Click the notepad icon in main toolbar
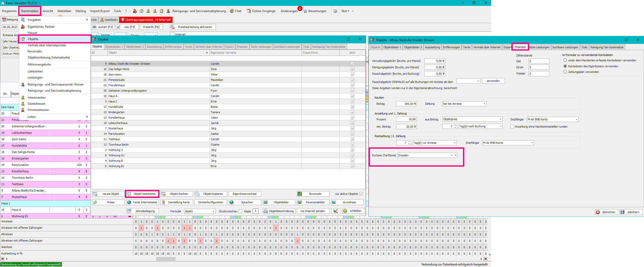The width and height of the screenshot is (644, 267). pos(162,11)
